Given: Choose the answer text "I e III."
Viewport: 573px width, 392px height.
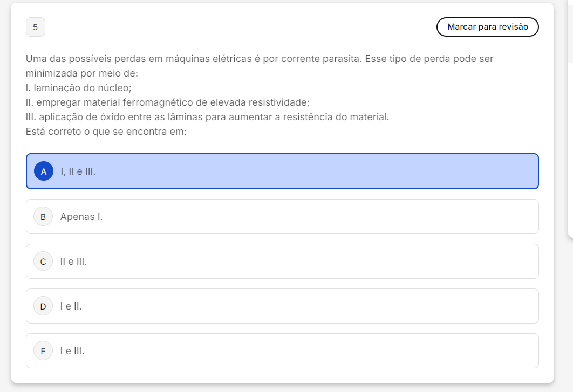Looking at the screenshot, I should 72,351.
